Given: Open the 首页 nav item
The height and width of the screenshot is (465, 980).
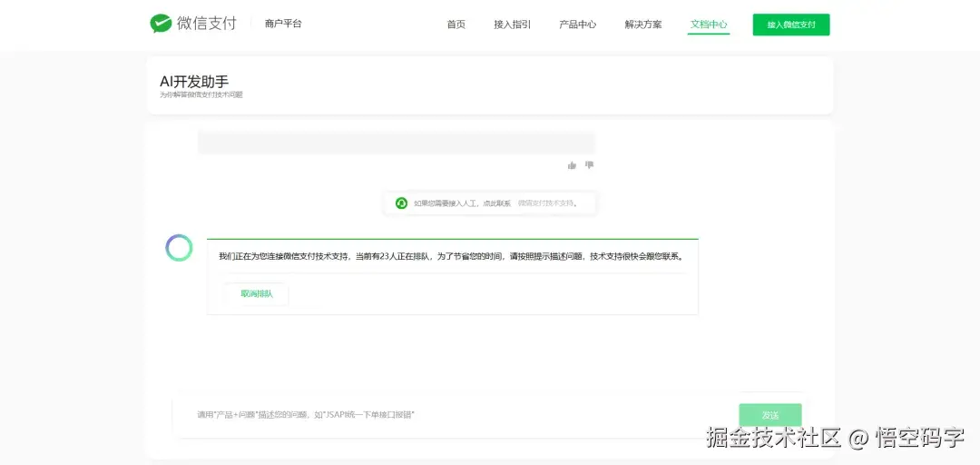Looking at the screenshot, I should tap(456, 25).
